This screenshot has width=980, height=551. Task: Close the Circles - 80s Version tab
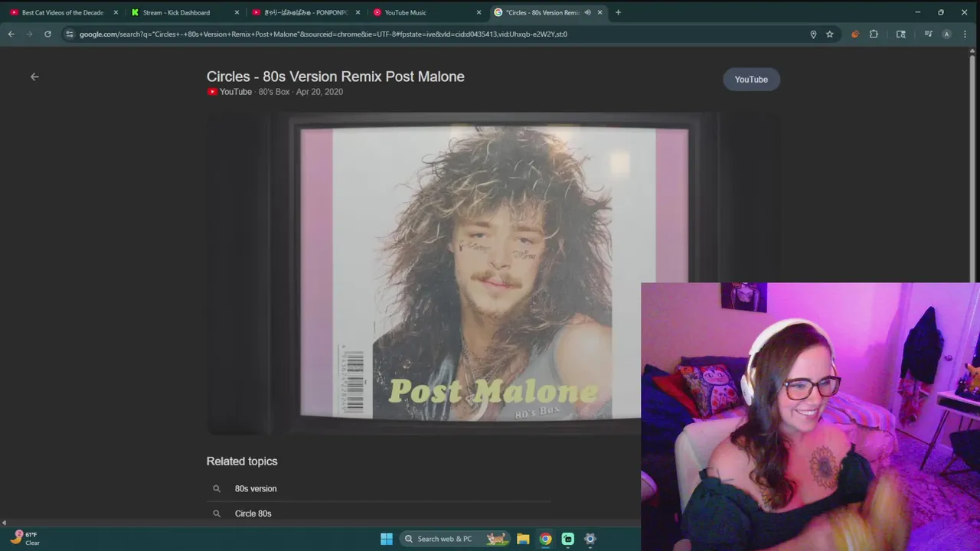click(x=599, y=12)
